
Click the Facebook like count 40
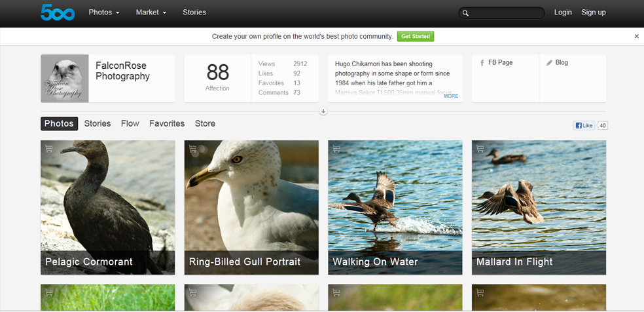tap(603, 125)
